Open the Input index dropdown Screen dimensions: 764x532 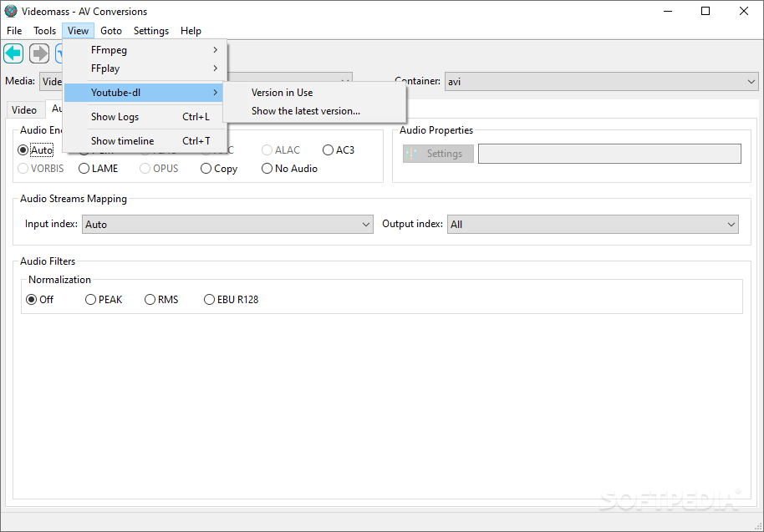(227, 225)
